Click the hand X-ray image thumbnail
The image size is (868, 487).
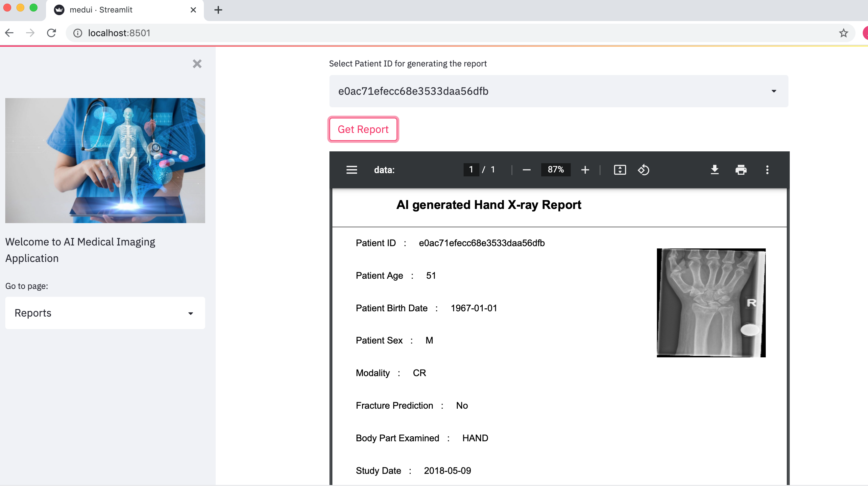711,302
